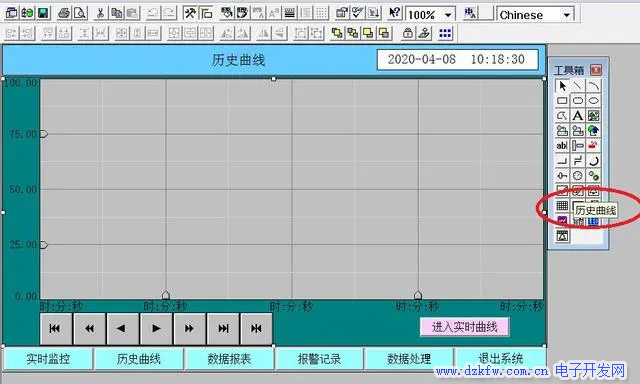This screenshot has width=640, height=384.
Task: Save project with the floppy disk icon
Action: pyautogui.click(x=43, y=13)
